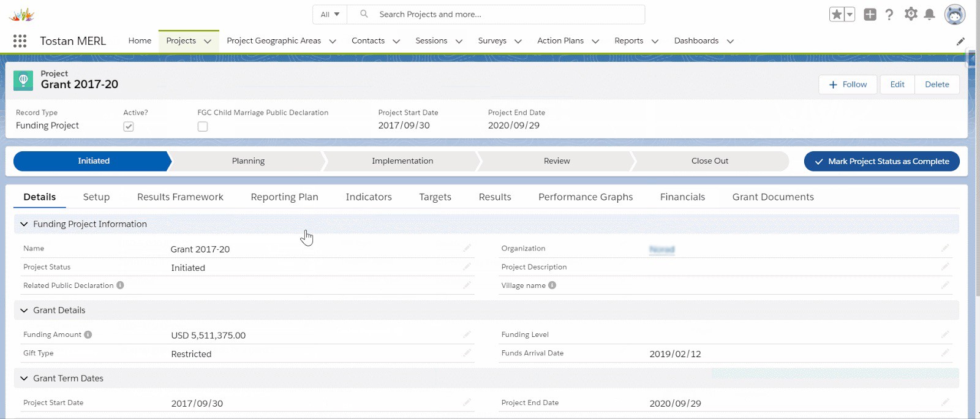Collapse the Grant Details section
980x419 pixels.
(x=24, y=310)
